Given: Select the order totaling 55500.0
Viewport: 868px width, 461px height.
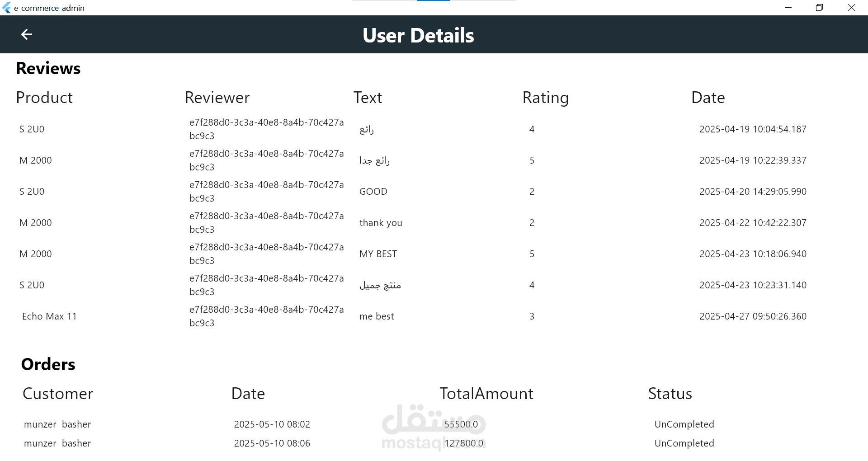Looking at the screenshot, I should 434,424.
